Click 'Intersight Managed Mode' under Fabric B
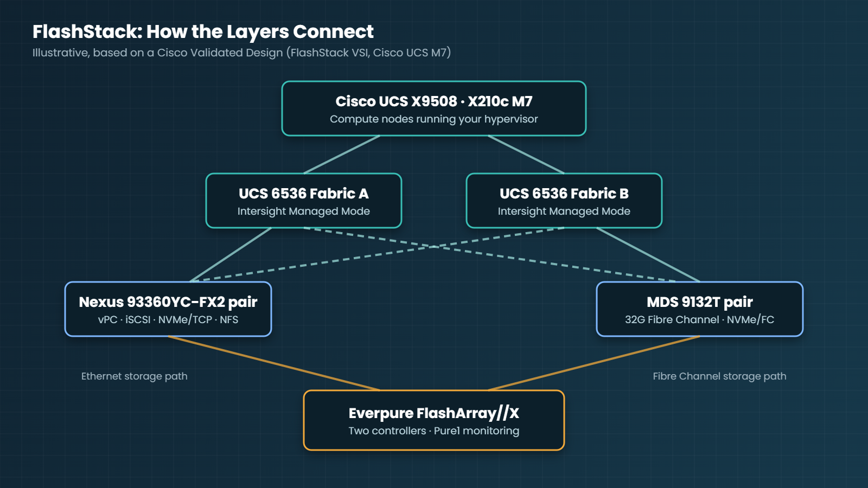Image resolution: width=868 pixels, height=488 pixels. pyautogui.click(x=564, y=211)
